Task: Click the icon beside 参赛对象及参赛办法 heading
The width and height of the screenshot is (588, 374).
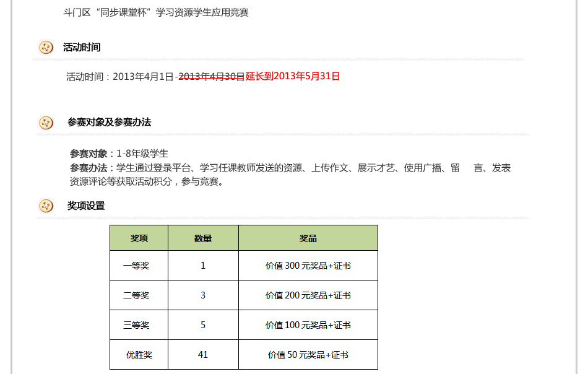Action: click(x=46, y=123)
